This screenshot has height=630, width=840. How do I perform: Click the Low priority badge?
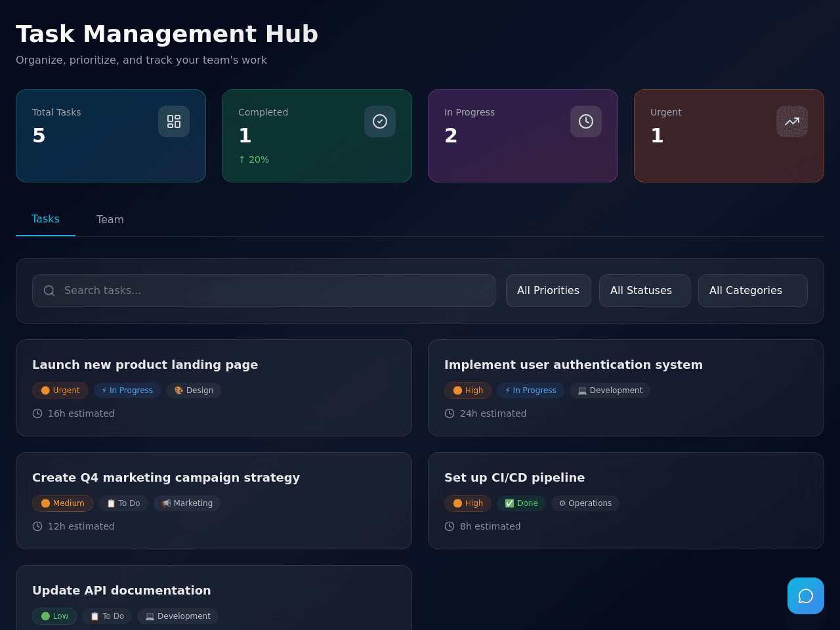pyautogui.click(x=54, y=616)
